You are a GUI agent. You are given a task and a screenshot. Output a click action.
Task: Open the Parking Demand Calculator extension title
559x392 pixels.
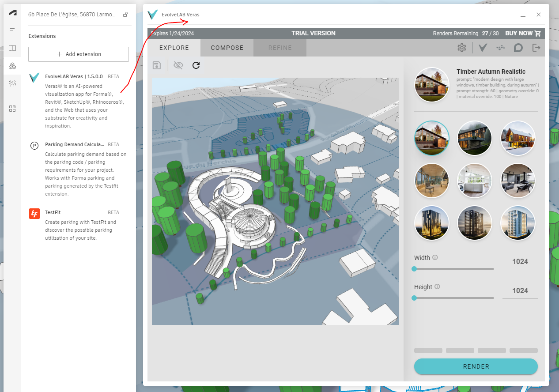pos(75,144)
